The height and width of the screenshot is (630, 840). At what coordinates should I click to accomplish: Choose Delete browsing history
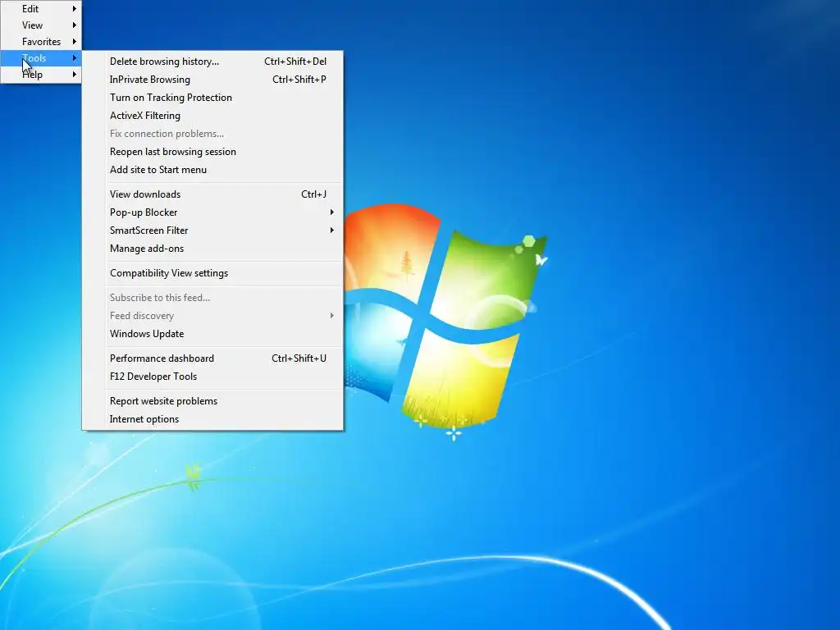pyautogui.click(x=212, y=62)
